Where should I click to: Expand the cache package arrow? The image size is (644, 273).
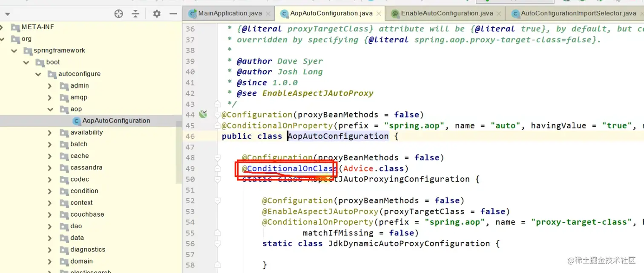point(50,156)
